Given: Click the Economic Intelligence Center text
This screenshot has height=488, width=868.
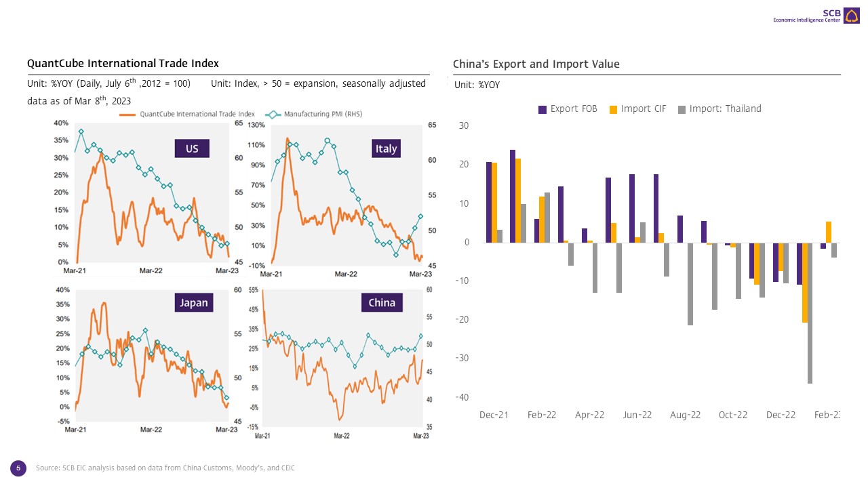Looking at the screenshot, I should click(x=806, y=20).
